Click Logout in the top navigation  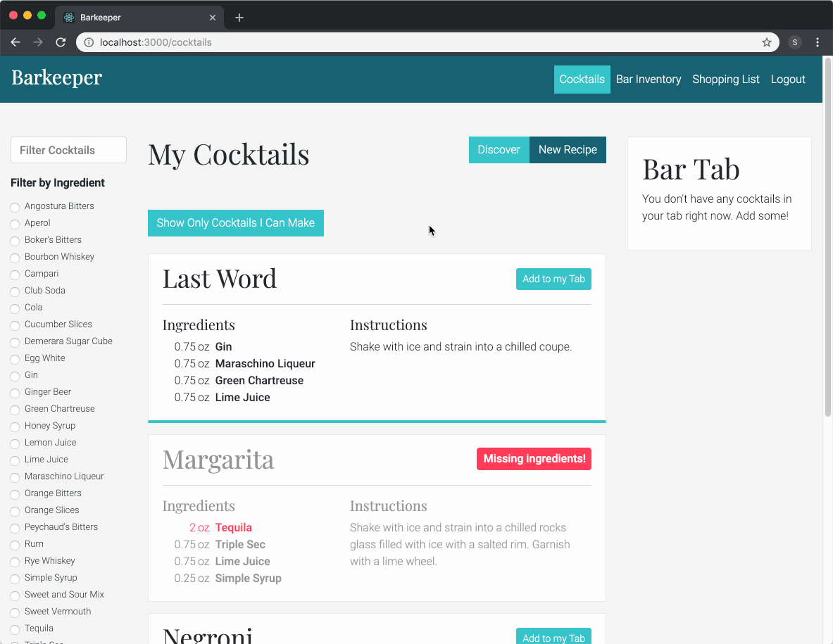[787, 80]
